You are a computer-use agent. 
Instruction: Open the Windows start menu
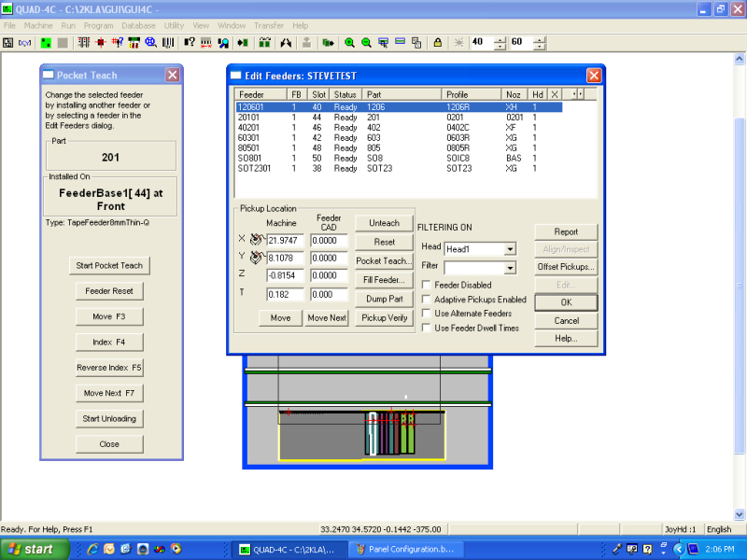pyautogui.click(x=35, y=549)
